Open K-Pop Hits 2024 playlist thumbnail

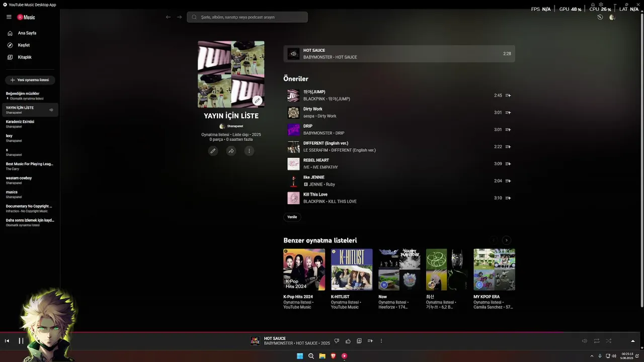coord(304,269)
